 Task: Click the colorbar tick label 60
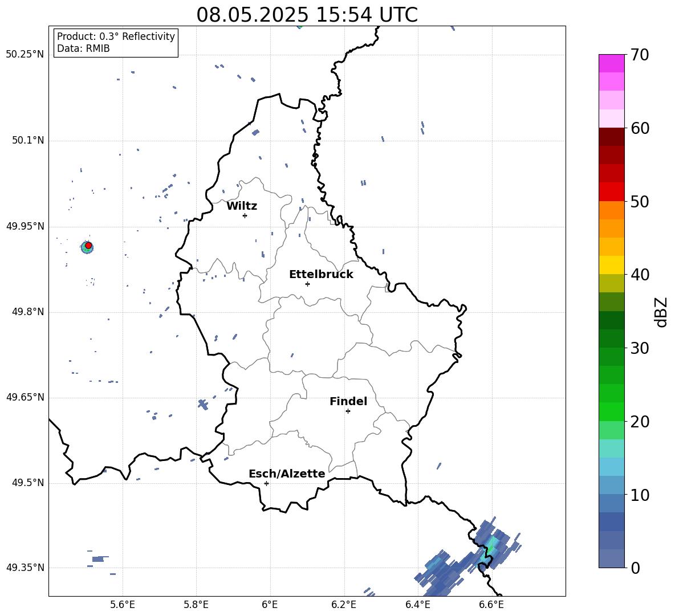[x=640, y=128]
